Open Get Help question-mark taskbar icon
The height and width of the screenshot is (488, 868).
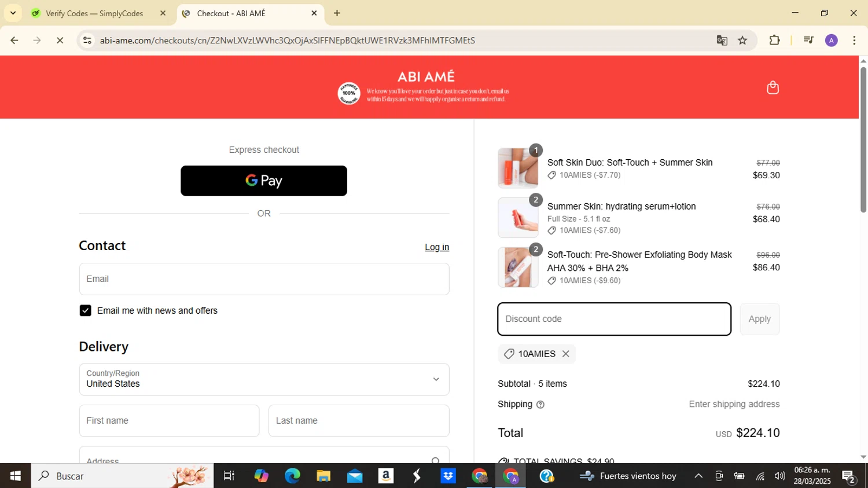pos(546,476)
